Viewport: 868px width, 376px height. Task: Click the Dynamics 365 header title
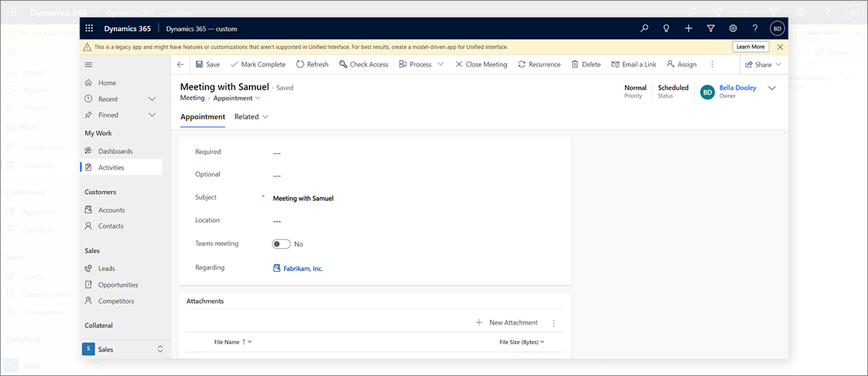click(x=127, y=29)
